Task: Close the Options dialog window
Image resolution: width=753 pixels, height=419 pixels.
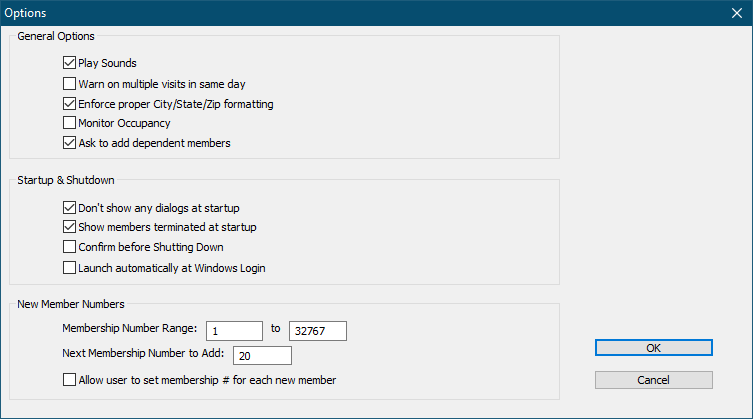Action: pos(736,14)
